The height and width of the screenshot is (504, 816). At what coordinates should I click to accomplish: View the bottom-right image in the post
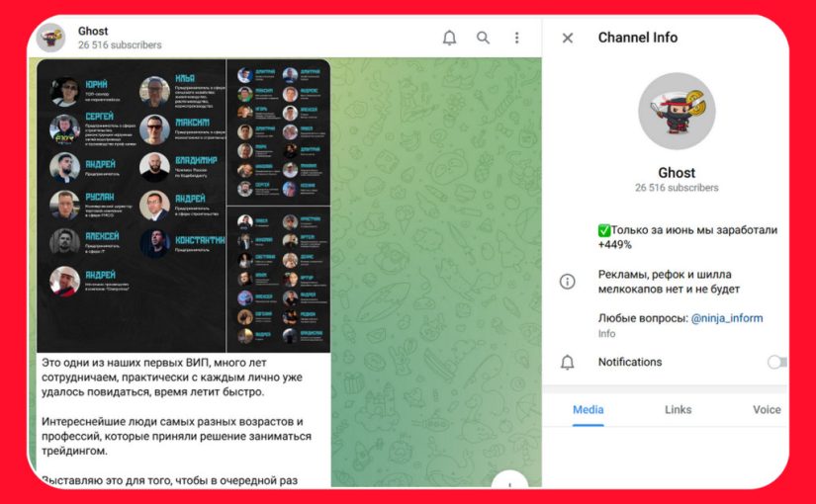click(278, 279)
